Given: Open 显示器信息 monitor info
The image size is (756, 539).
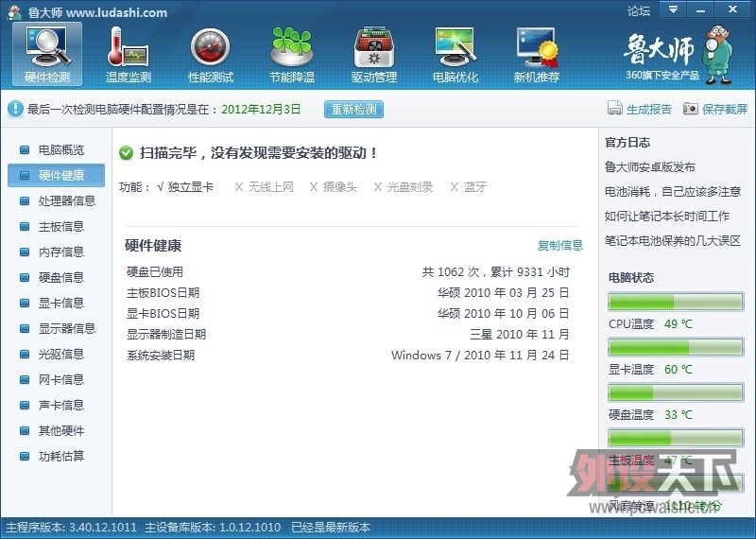Looking at the screenshot, I should [66, 329].
